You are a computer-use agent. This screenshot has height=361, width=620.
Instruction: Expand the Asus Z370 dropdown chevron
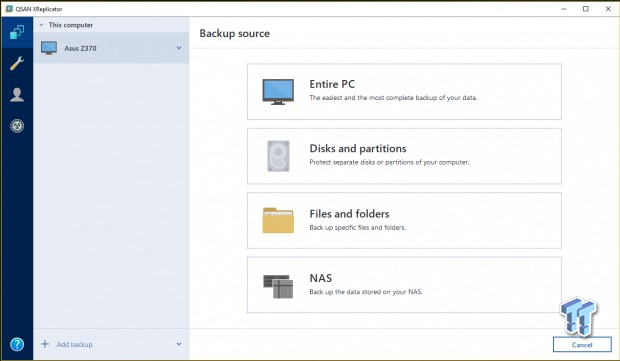click(179, 48)
